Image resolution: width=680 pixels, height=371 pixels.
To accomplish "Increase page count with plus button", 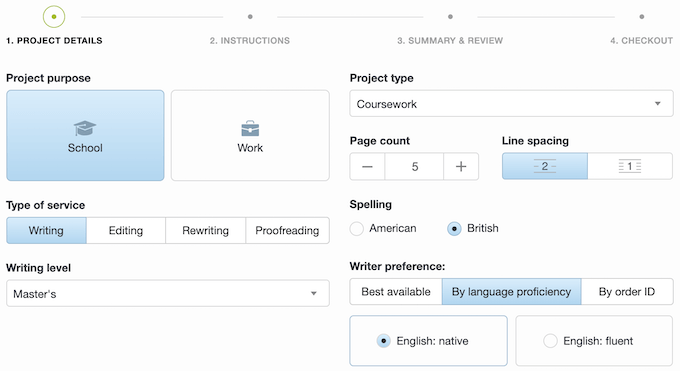I will 461,166.
